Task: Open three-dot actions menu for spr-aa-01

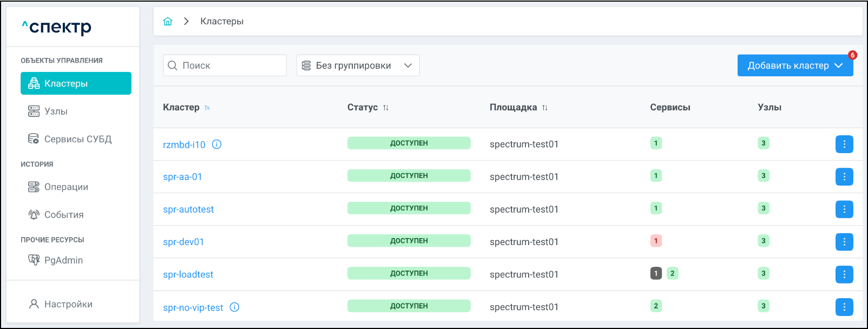Action: (x=844, y=177)
